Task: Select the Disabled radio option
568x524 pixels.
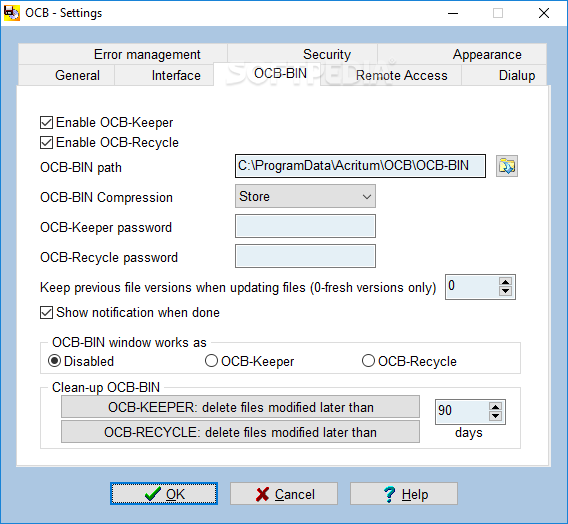Action: click(x=54, y=361)
